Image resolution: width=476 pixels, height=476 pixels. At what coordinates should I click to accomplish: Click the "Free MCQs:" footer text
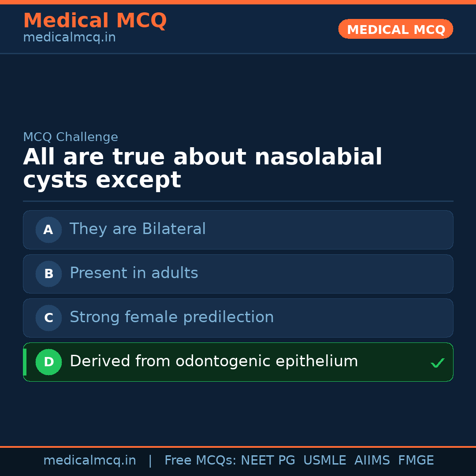(200, 461)
